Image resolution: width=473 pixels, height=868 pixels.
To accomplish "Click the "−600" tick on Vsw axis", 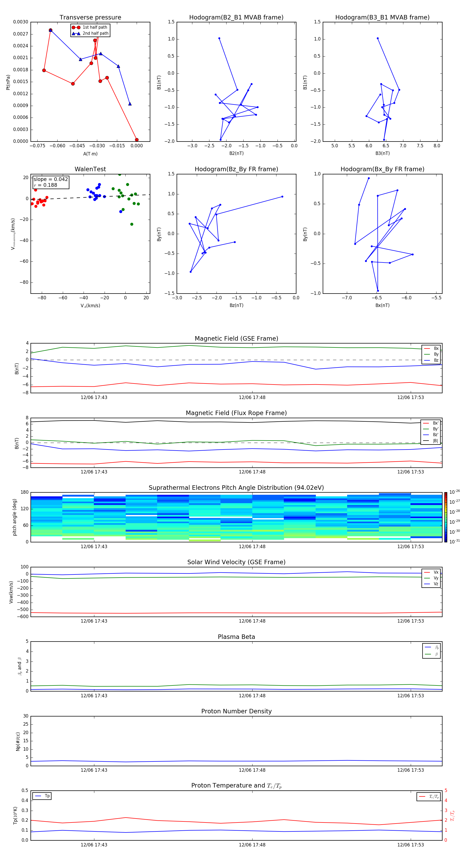I will [x=22, y=617].
